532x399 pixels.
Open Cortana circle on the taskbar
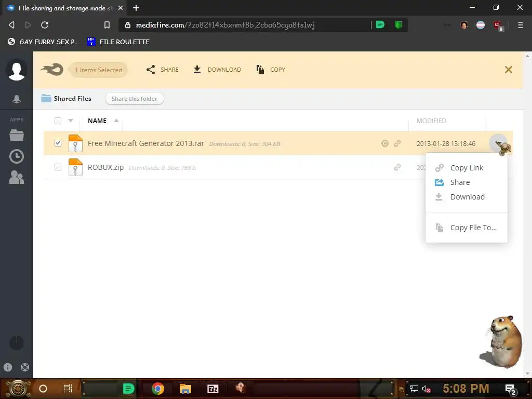point(43,389)
